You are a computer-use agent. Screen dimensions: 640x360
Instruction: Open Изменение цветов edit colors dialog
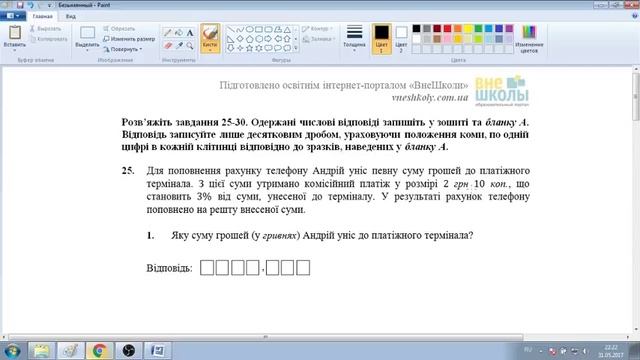(x=529, y=39)
